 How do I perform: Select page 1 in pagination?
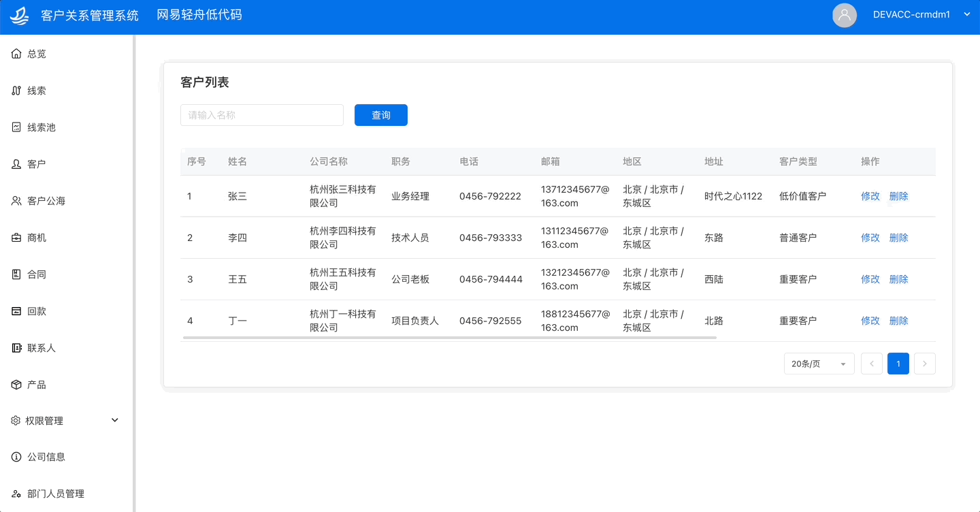coord(898,364)
